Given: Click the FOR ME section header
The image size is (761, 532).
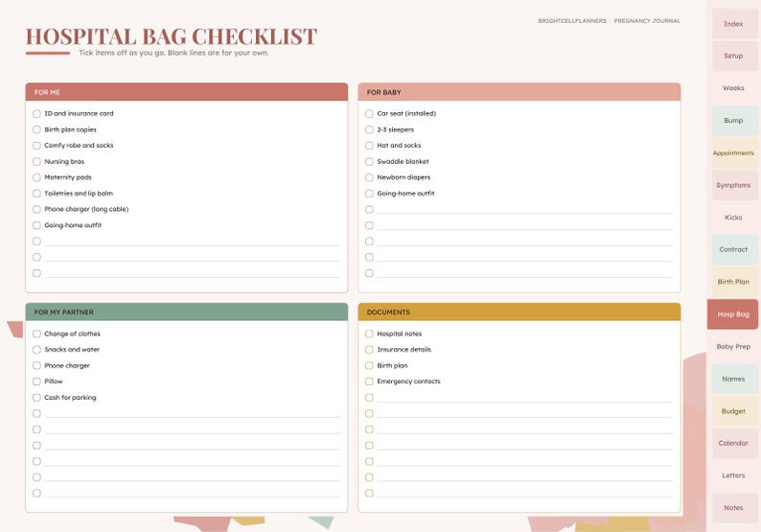Looking at the screenshot, I should (187, 92).
